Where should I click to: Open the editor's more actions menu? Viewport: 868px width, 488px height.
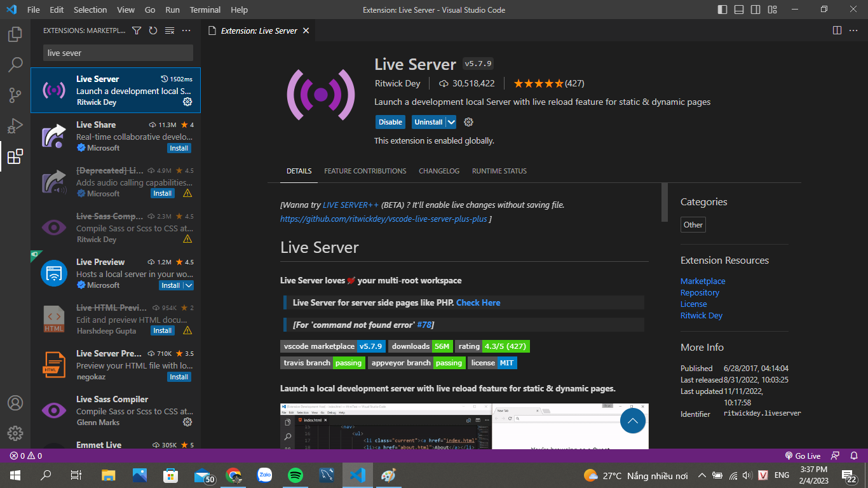(x=854, y=30)
